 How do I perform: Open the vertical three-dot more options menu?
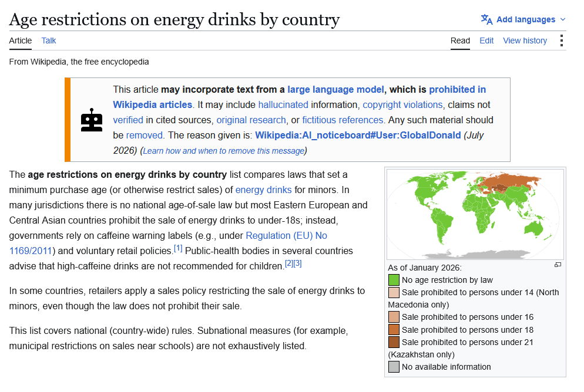[x=561, y=40]
